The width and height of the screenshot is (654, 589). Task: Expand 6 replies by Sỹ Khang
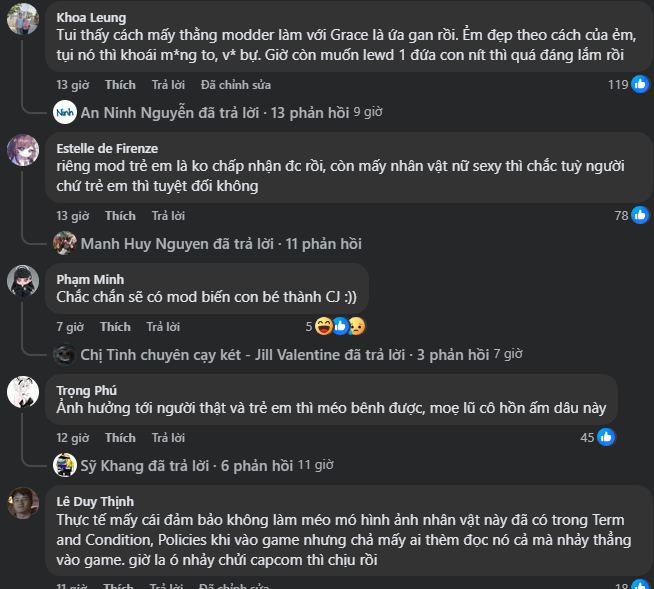click(x=257, y=465)
